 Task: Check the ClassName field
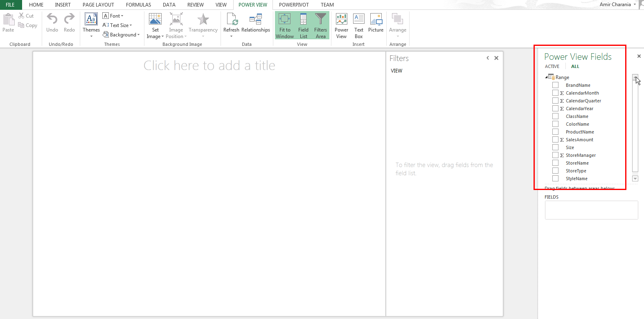pos(555,116)
